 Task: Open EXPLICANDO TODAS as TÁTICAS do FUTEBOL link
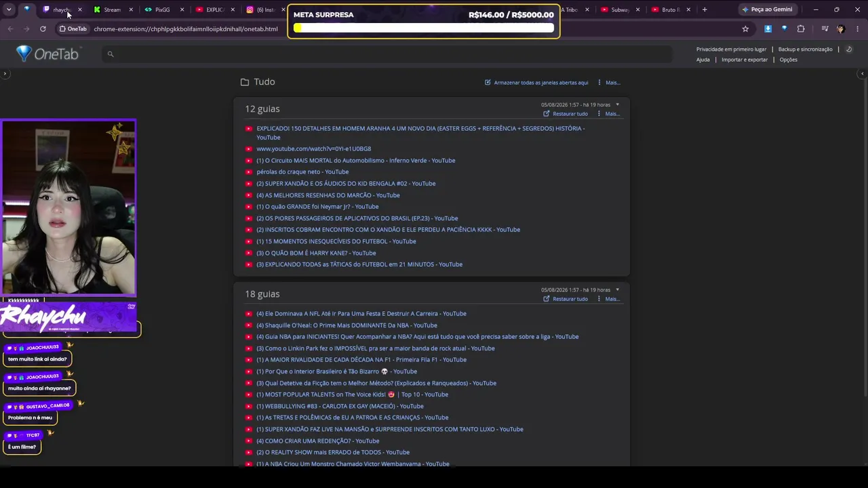[x=359, y=264]
